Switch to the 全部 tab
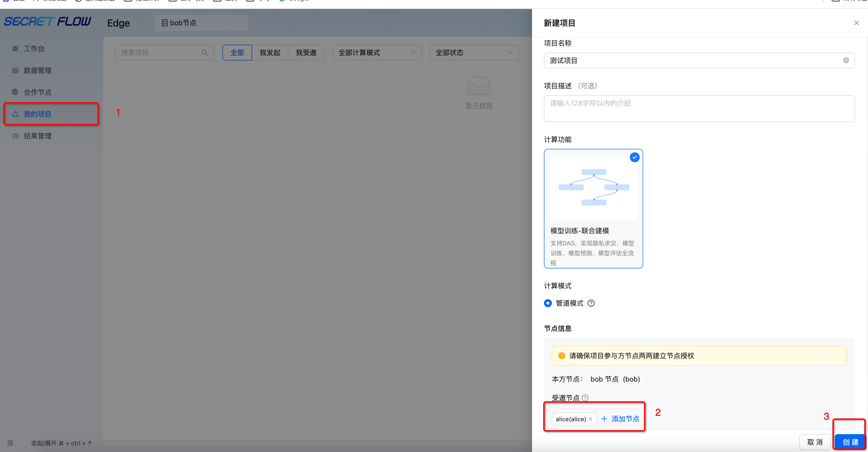 237,53
